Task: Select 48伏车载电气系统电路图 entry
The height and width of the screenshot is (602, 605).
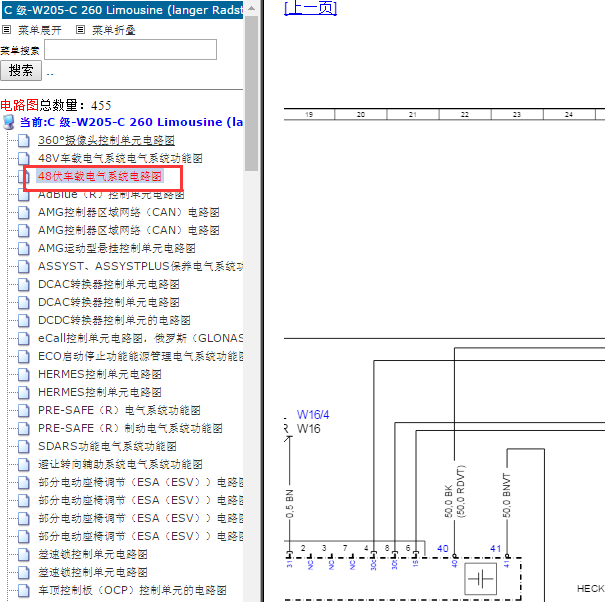Action: tap(100, 176)
